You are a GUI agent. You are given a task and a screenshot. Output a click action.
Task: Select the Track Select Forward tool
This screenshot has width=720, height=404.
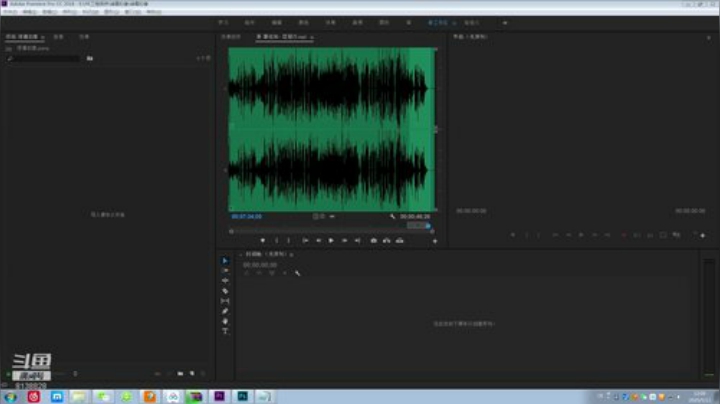[225, 271]
